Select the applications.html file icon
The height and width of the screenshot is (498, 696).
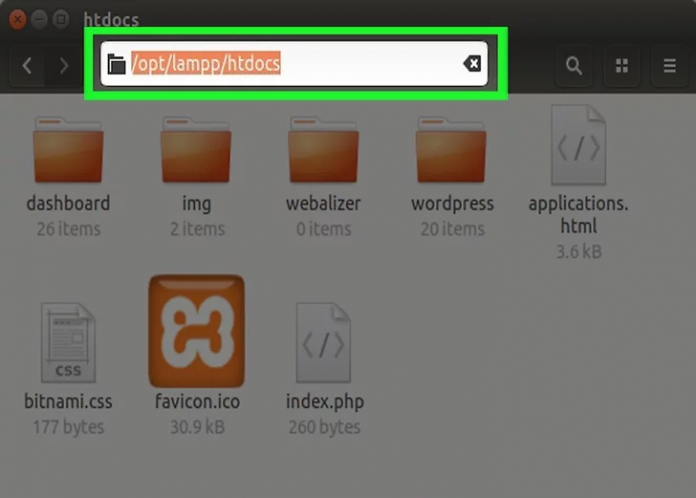[x=578, y=146]
